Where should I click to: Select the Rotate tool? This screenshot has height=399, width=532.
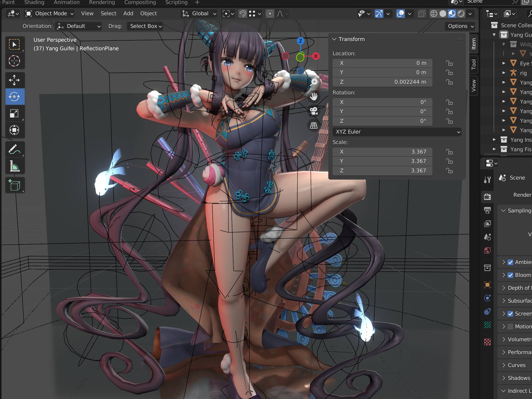click(x=15, y=97)
